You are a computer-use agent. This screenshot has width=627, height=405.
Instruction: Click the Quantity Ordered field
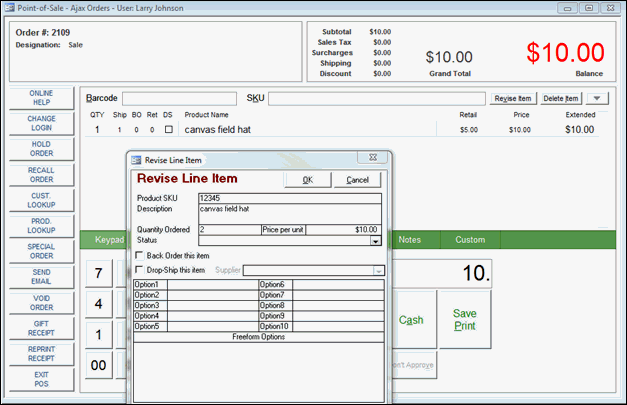tap(228, 229)
